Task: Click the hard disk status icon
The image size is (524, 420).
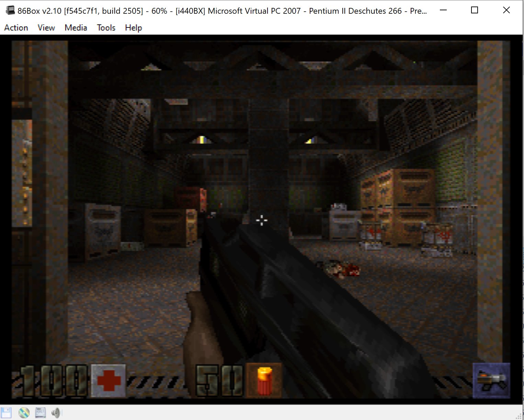Action: tap(41, 413)
